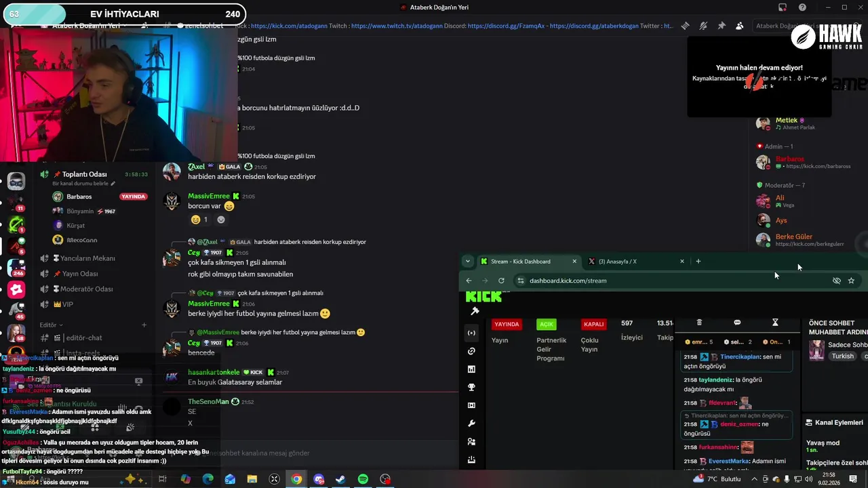Open the analytics chart icon in Kick sidebar

click(x=471, y=369)
